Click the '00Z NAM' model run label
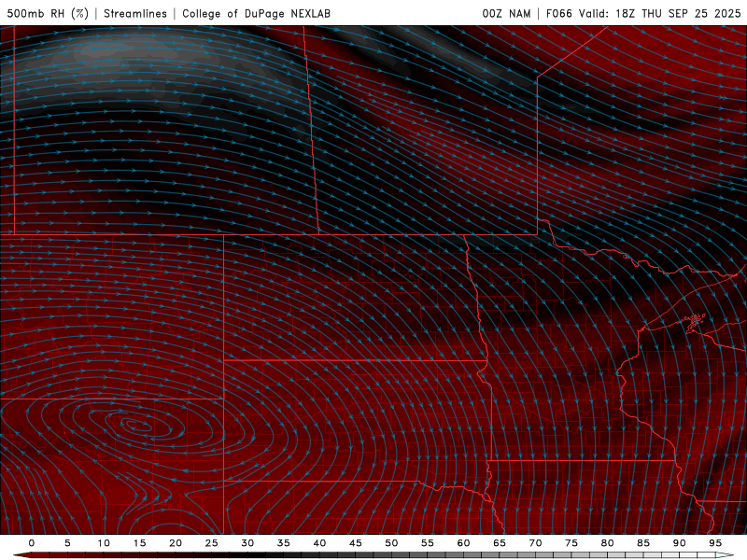The width and height of the screenshot is (747, 560). [506, 13]
